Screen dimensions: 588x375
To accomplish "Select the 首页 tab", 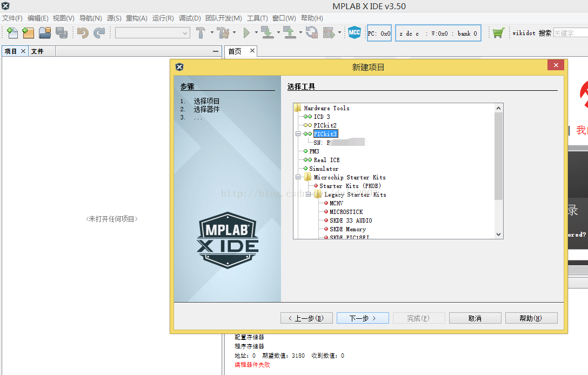I will click(235, 51).
